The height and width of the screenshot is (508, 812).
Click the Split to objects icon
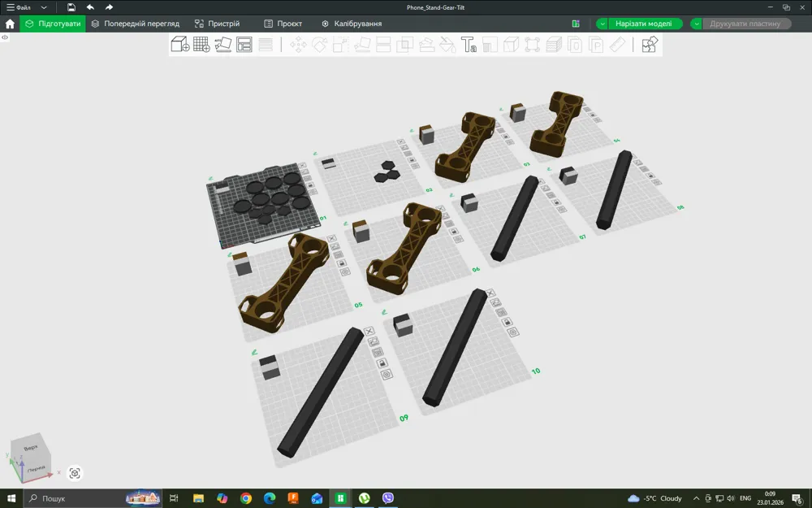pyautogui.click(x=575, y=45)
